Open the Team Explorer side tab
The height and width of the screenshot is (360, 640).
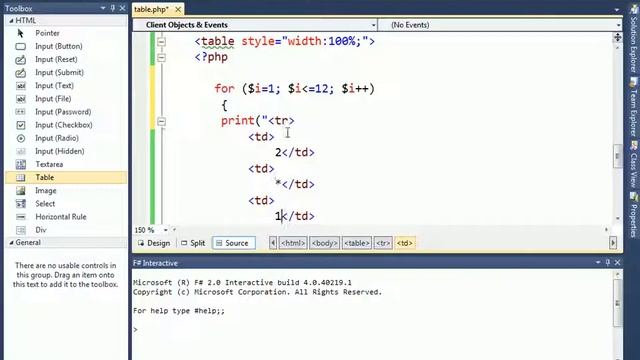click(633, 107)
